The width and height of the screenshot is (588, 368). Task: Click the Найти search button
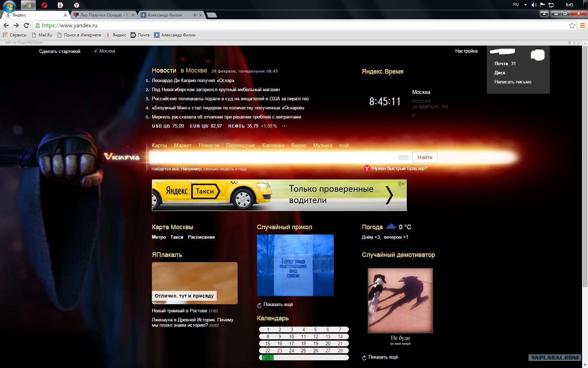click(425, 157)
